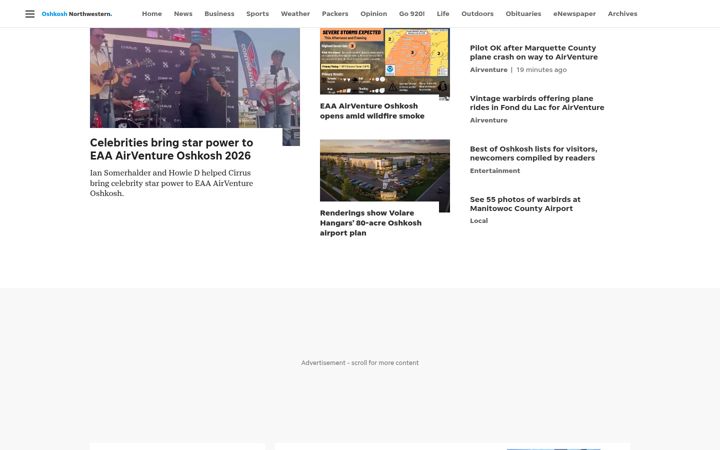This screenshot has width=720, height=450.
Task: Open the Obituaries section
Action: pos(523,14)
